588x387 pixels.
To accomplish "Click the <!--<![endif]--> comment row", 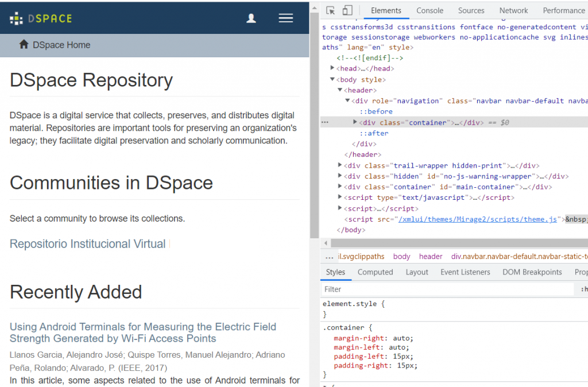I will tap(370, 58).
